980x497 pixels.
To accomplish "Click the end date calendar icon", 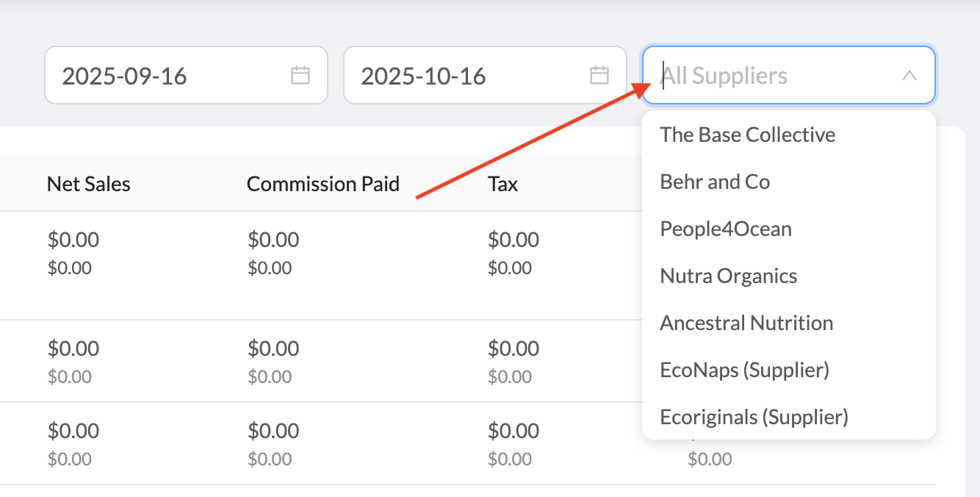I will point(599,75).
